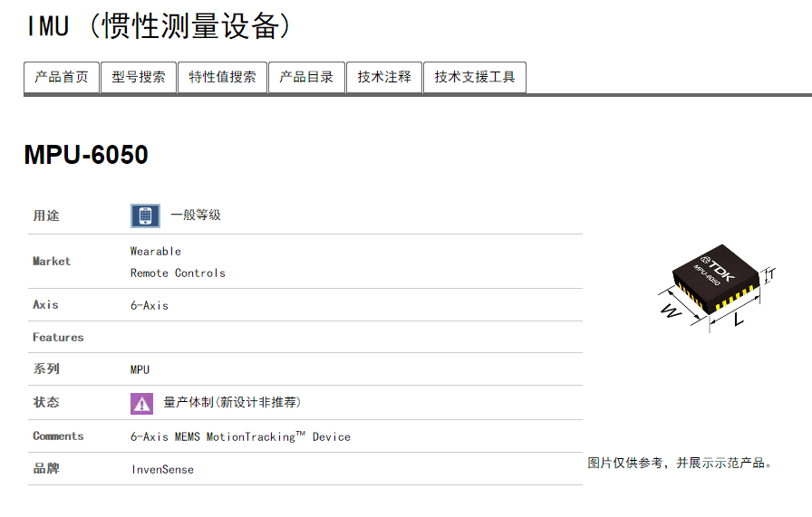Click the MPU series value

[x=140, y=369]
